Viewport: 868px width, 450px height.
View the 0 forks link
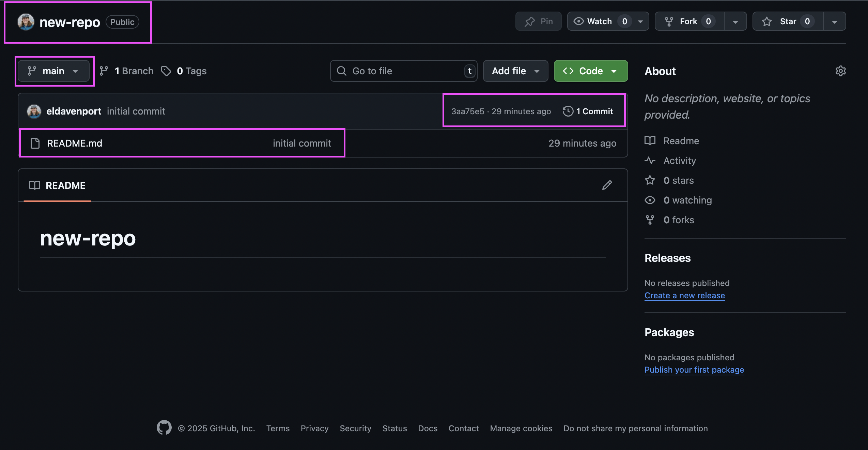click(x=669, y=220)
